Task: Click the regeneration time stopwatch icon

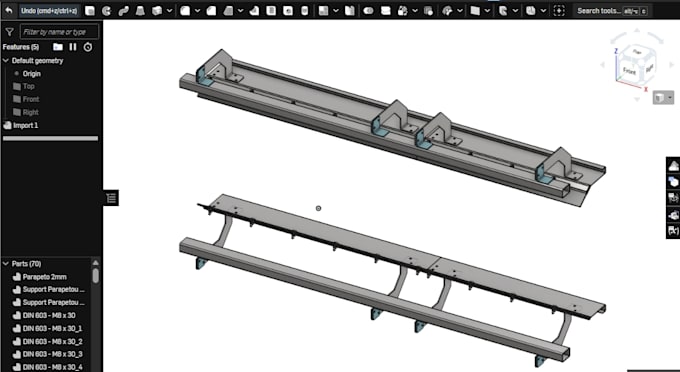Action: click(88, 47)
